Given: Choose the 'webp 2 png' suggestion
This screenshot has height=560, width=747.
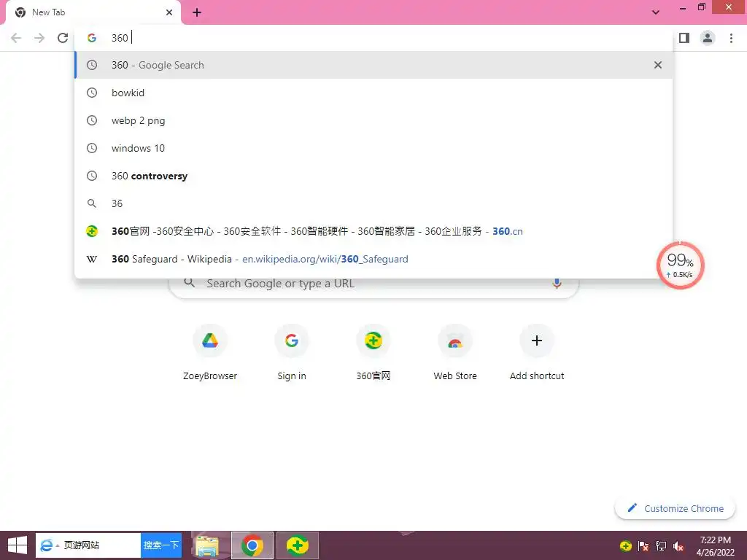Looking at the screenshot, I should pyautogui.click(x=373, y=120).
